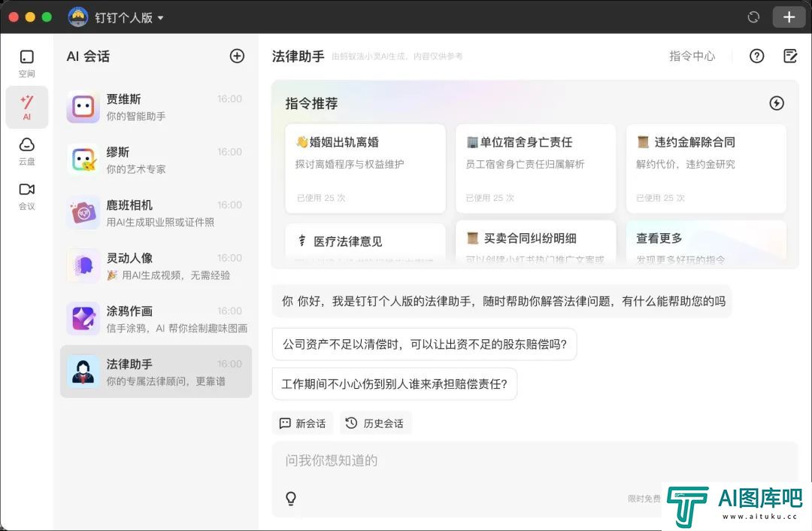Click the 贾维斯 assistant avatar

click(83, 107)
